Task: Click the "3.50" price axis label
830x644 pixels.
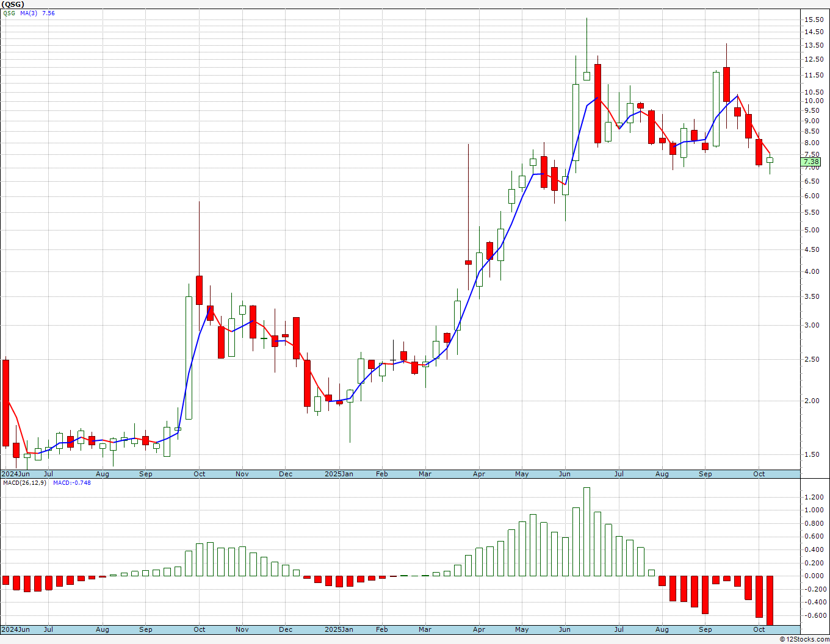Action: pyautogui.click(x=814, y=296)
